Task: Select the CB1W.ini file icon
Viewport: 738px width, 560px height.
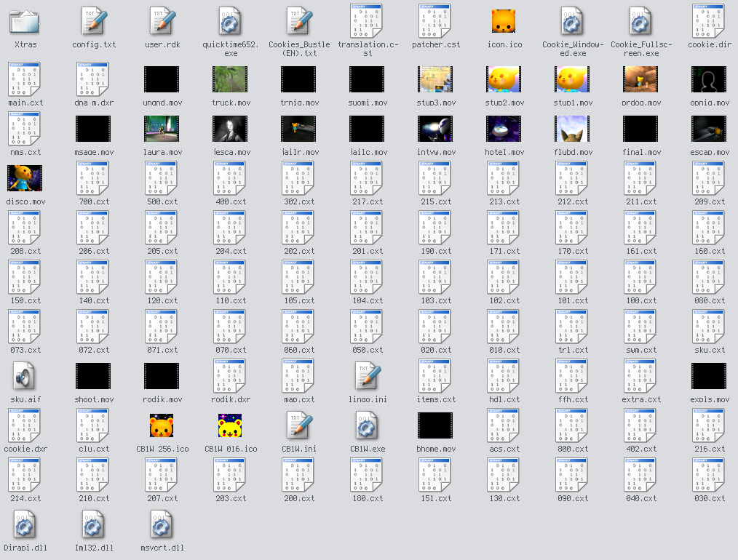Action: (x=299, y=425)
